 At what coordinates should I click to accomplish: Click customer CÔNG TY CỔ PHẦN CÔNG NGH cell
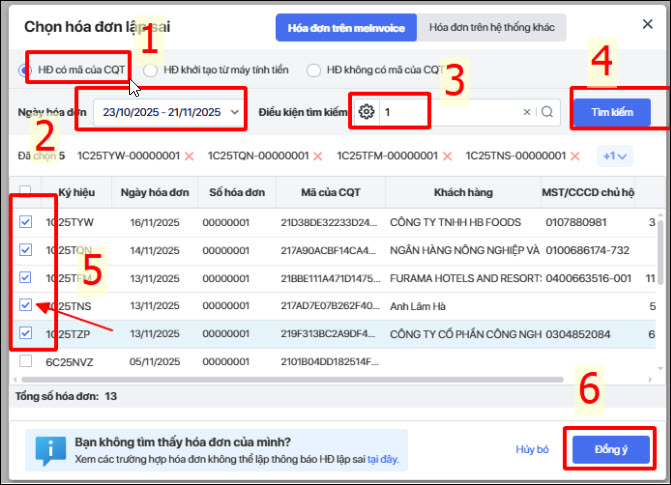tap(466, 334)
